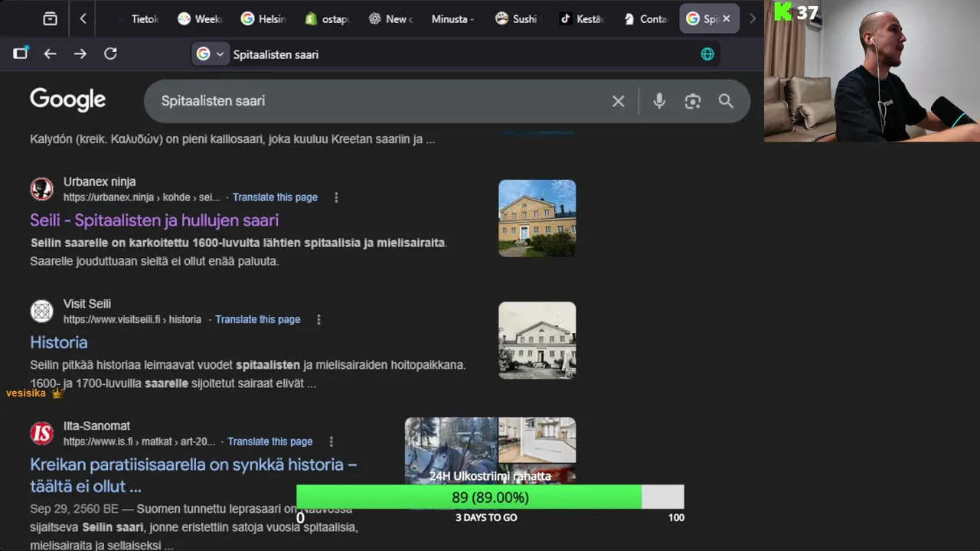Screen dimensions: 980x551
Task: Open the ostap Shopify tab
Action: (327, 19)
